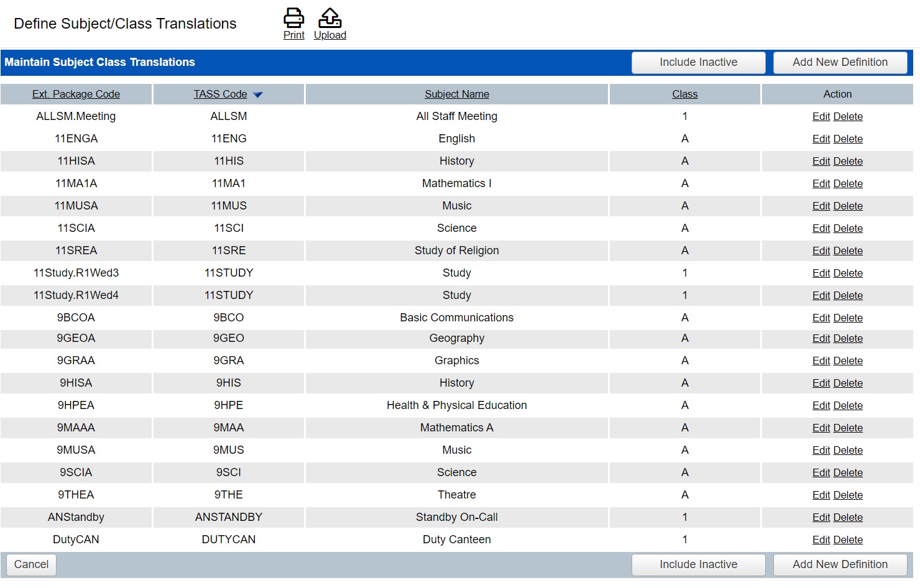Screen dimensions: 920x588
Task: Click bottom Add New Definition button
Action: click(840, 564)
